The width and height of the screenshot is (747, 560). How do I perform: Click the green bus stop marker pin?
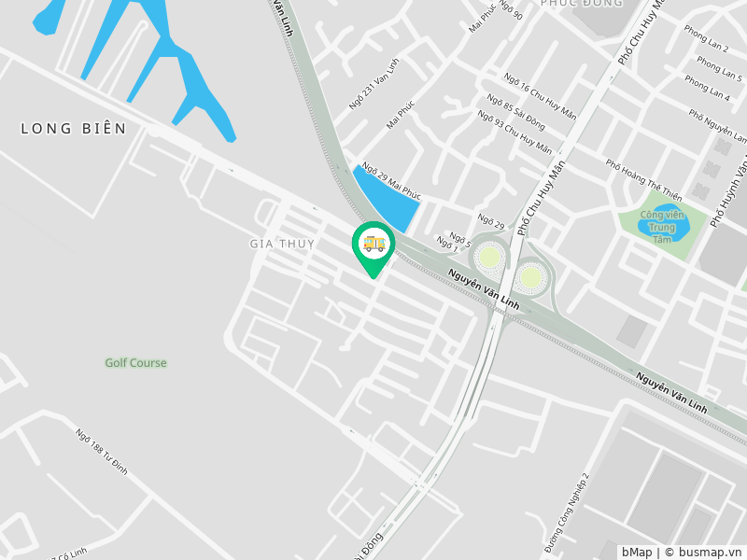coord(373,249)
